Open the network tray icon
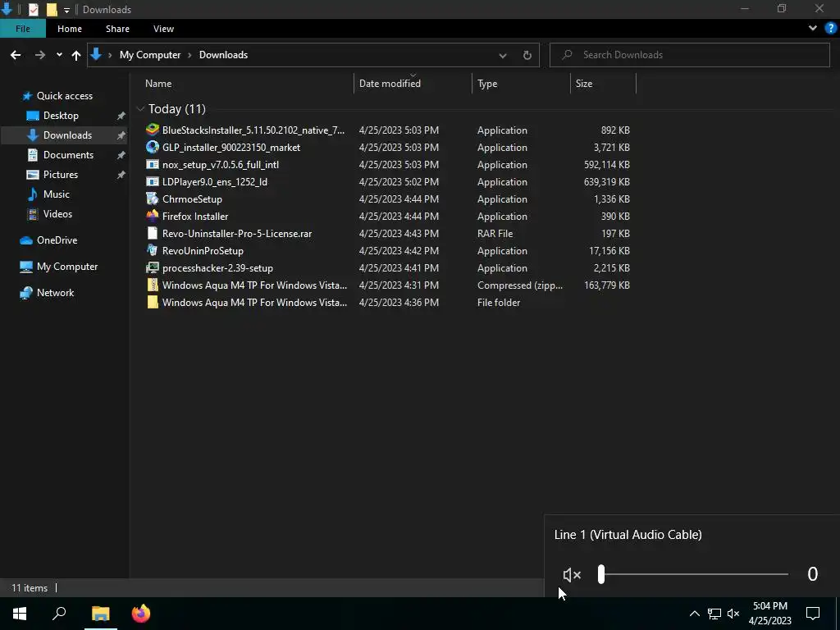The width and height of the screenshot is (840, 630). pyautogui.click(x=714, y=614)
